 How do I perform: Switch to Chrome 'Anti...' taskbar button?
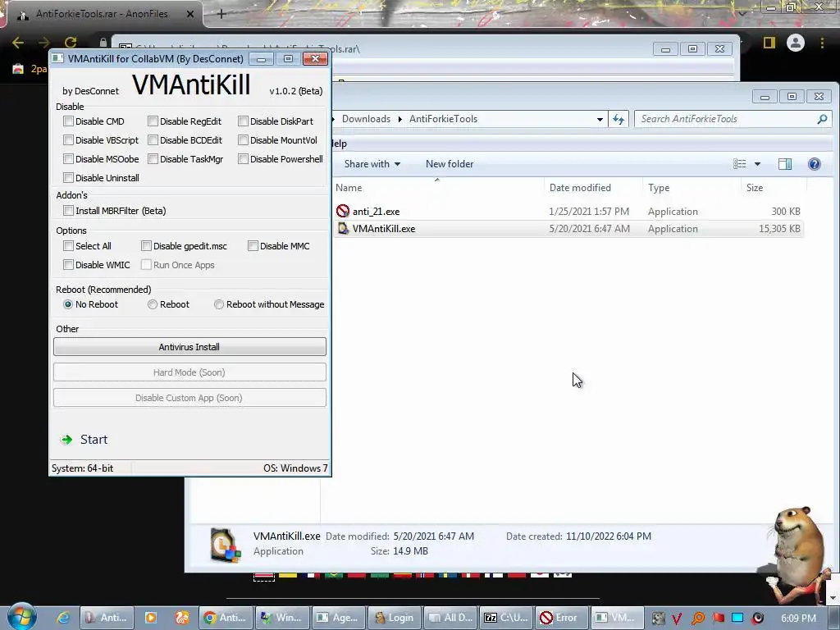[x=225, y=618]
